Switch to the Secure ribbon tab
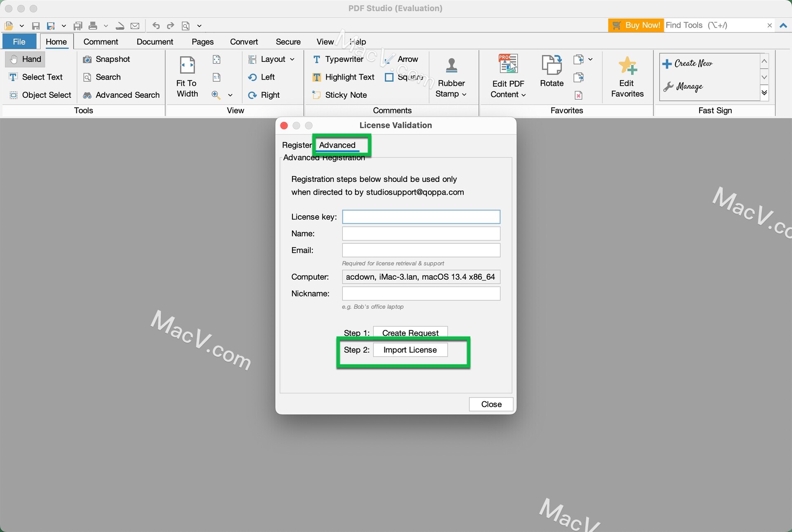 tap(288, 42)
